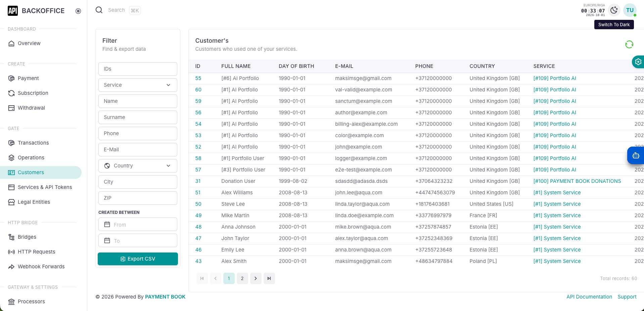This screenshot has width=644, height=311.
Task: Click the Withdrawal icon in the sidebar
Action: pos(11,108)
